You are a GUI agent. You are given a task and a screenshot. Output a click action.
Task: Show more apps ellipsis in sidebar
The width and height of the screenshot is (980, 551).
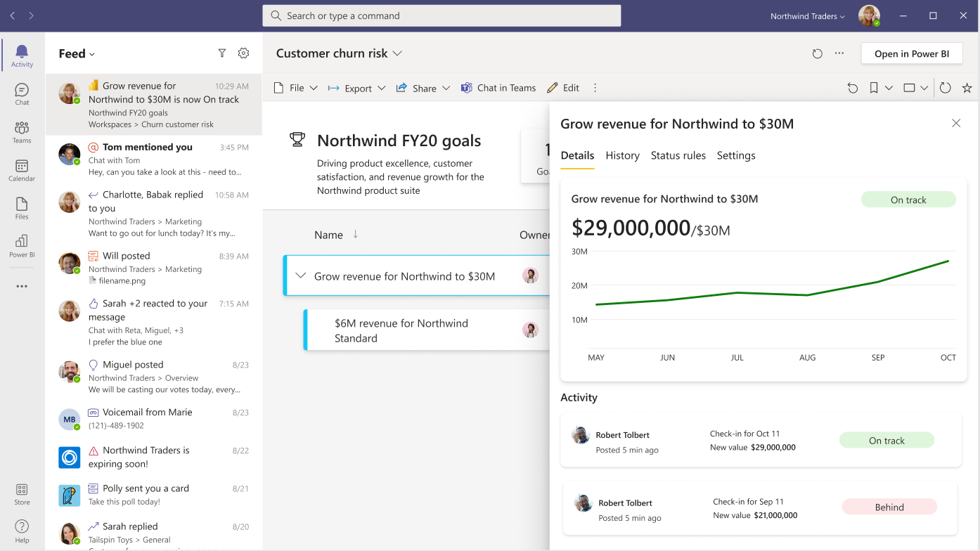pyautogui.click(x=22, y=286)
